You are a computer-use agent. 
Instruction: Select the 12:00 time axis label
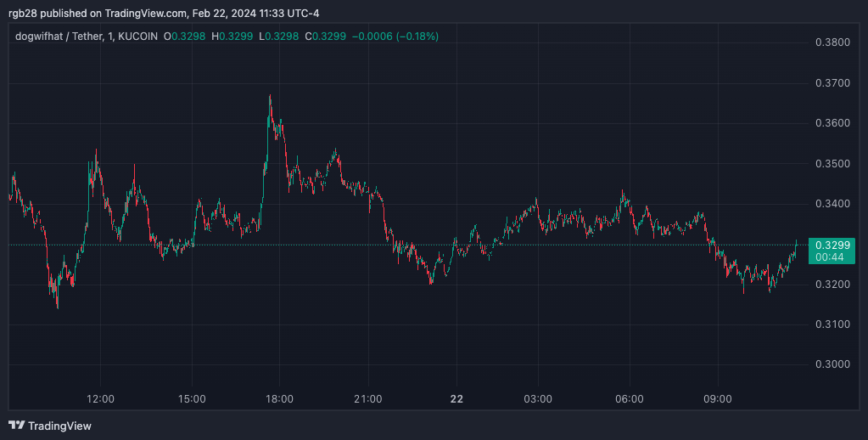[101, 398]
